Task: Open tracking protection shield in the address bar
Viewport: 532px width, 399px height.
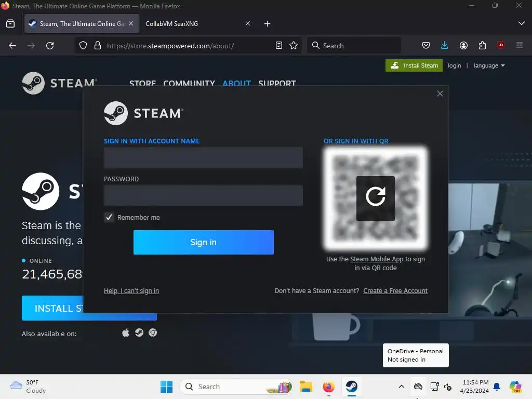Action: [83, 46]
